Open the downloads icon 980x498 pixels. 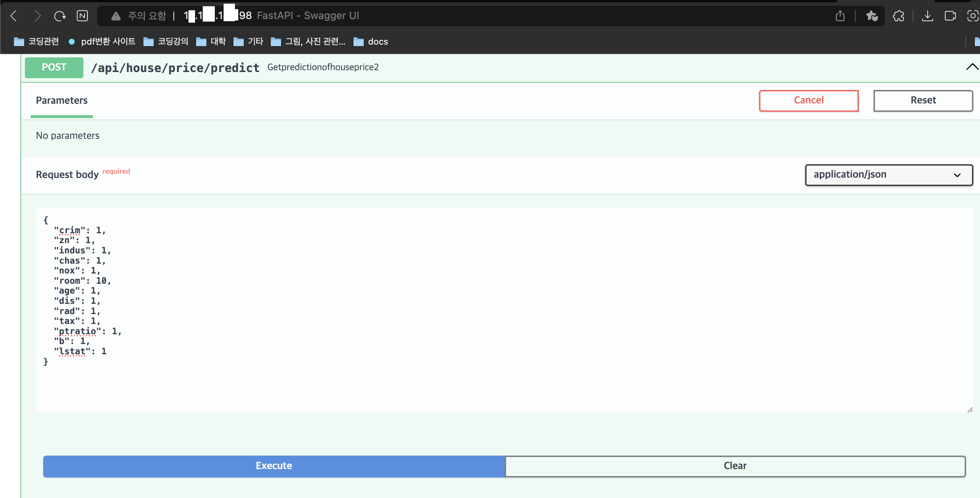[928, 16]
